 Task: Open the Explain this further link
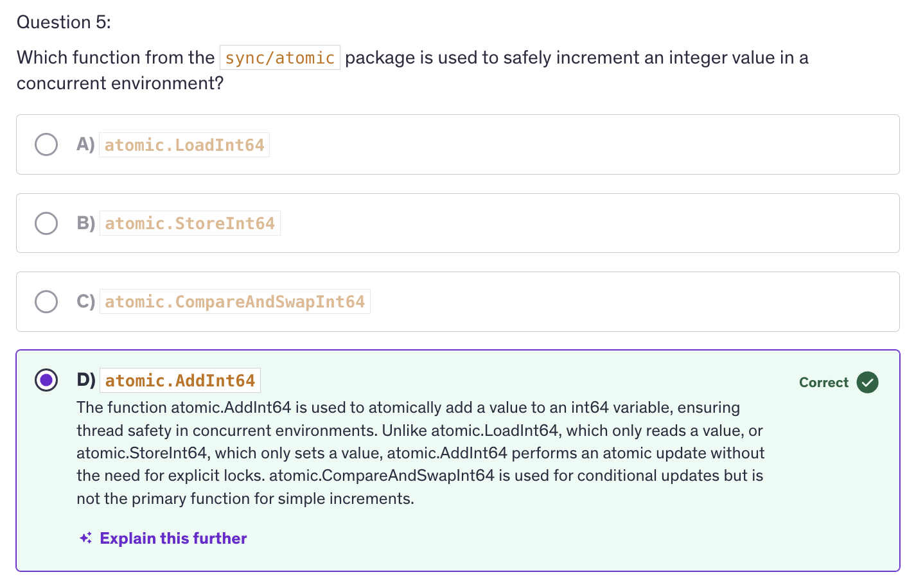click(x=173, y=538)
